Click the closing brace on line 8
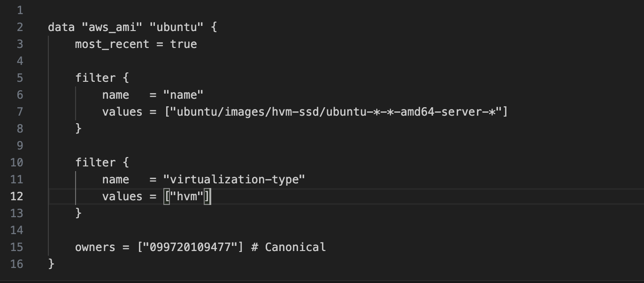The image size is (644, 283). [78, 128]
